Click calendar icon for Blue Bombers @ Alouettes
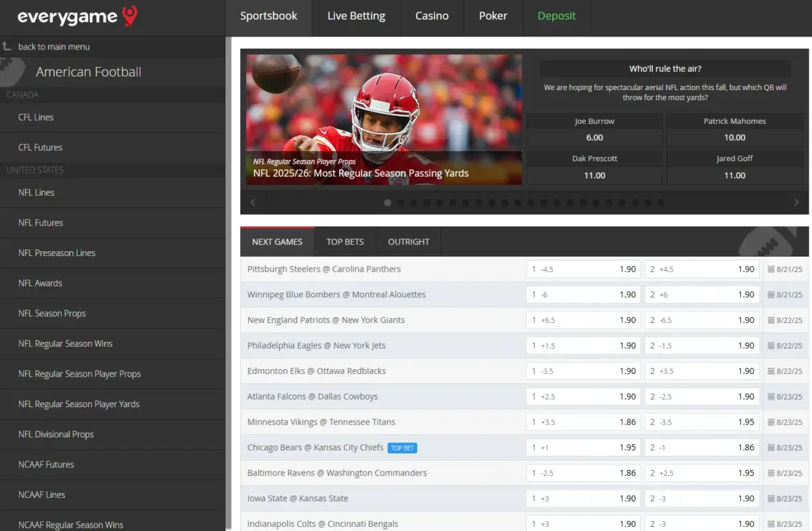This screenshot has width=812, height=531. click(771, 295)
